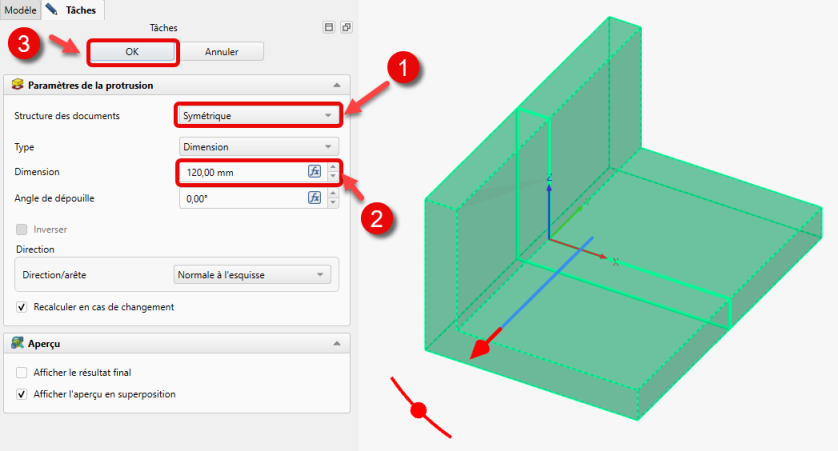Increase Dimension value with up spinner arrow
The height and width of the screenshot is (451, 838).
tap(332, 167)
